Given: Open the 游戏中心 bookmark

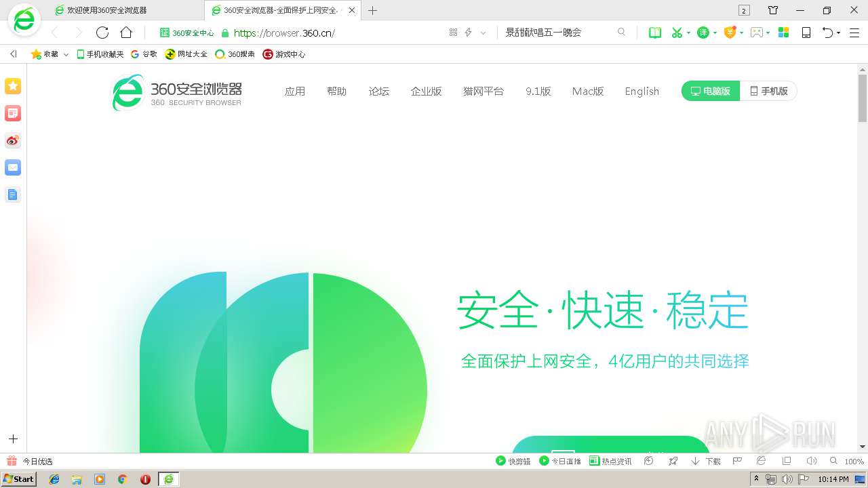Looking at the screenshot, I should pos(284,54).
